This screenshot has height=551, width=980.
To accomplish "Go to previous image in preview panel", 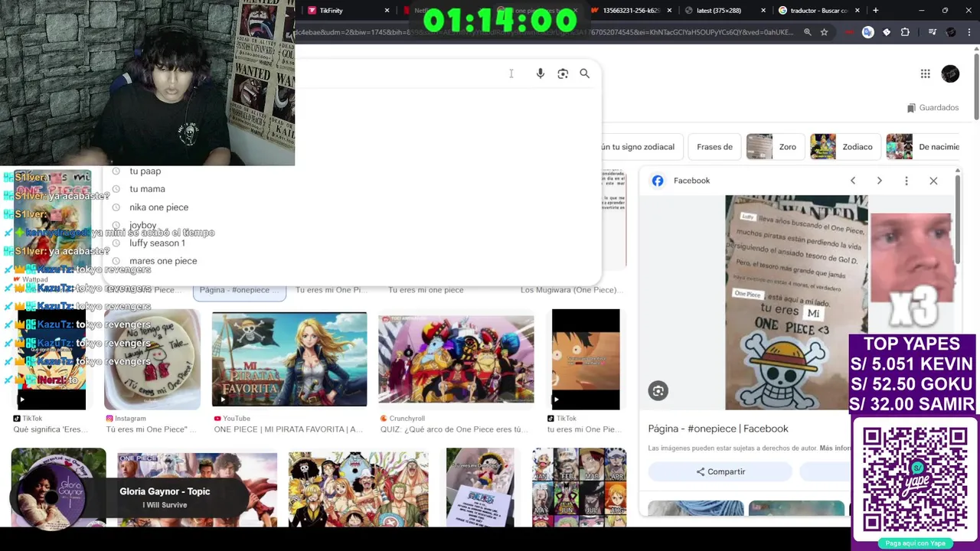I will 853,181.
